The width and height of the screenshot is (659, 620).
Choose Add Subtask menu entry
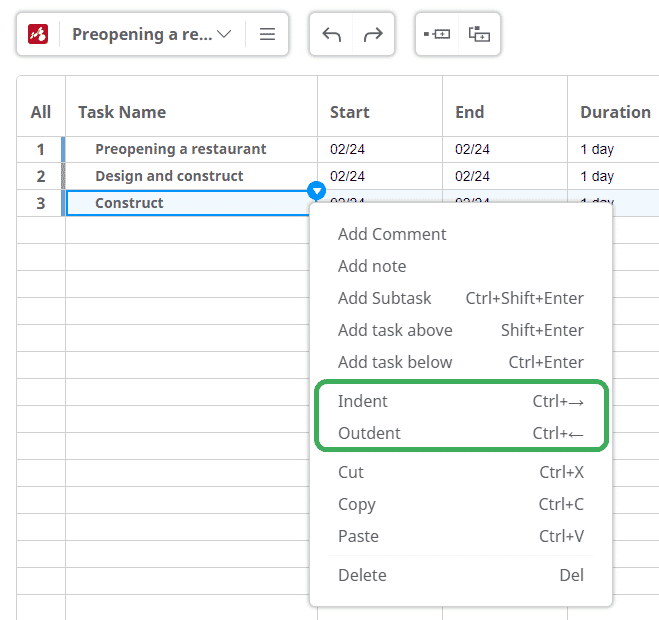(x=461, y=298)
